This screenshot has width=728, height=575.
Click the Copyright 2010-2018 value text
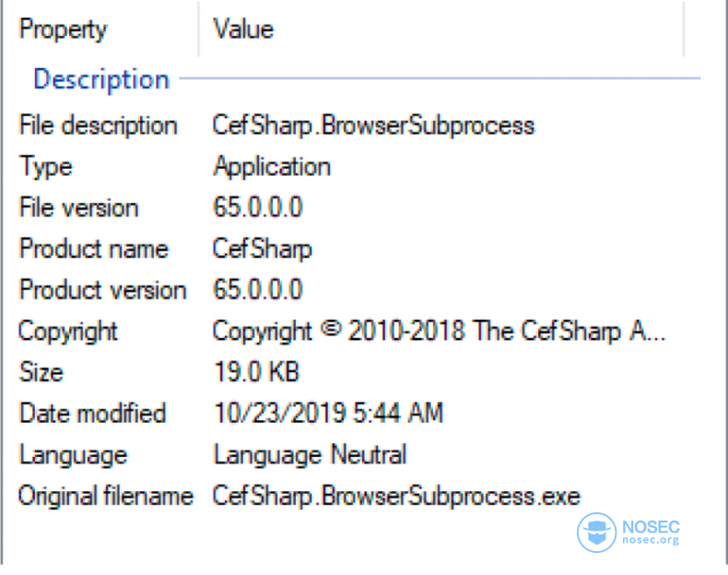coord(440,332)
